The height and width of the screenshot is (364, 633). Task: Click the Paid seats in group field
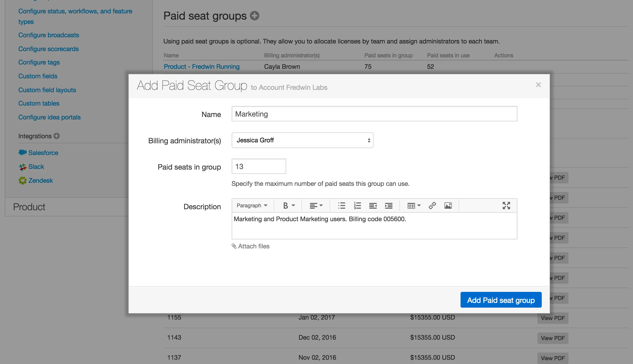pos(258,166)
